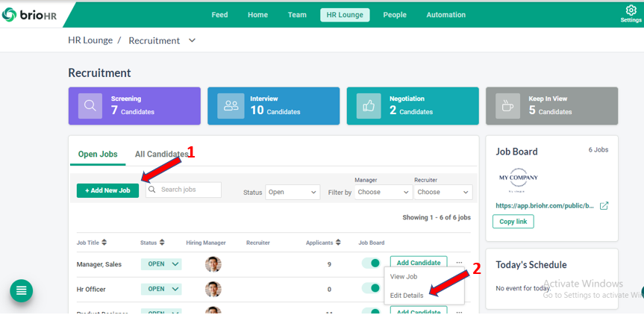
Task: Open Interview 10 Candidates card
Action: click(274, 105)
